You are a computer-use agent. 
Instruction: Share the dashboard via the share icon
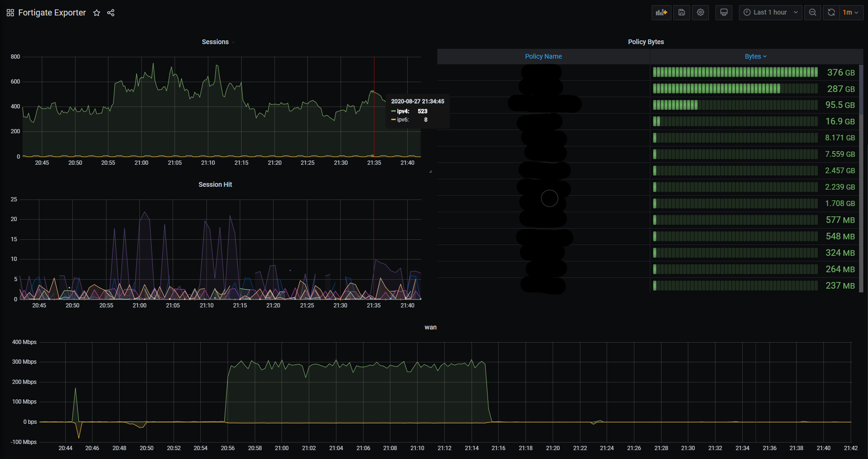click(x=111, y=13)
